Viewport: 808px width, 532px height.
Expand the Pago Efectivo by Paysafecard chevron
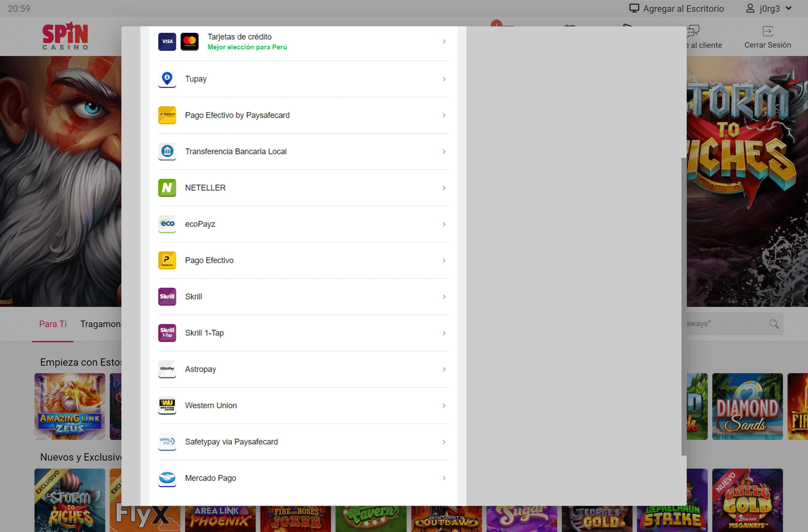pos(444,115)
